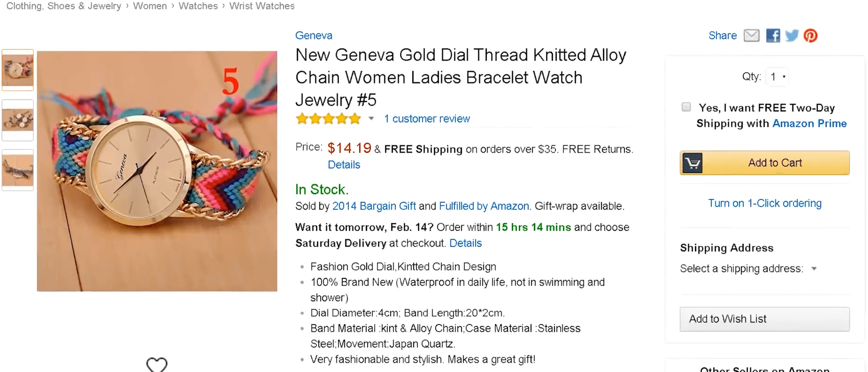The image size is (868, 372).
Task: Click the five-star rating icons
Action: 328,119
